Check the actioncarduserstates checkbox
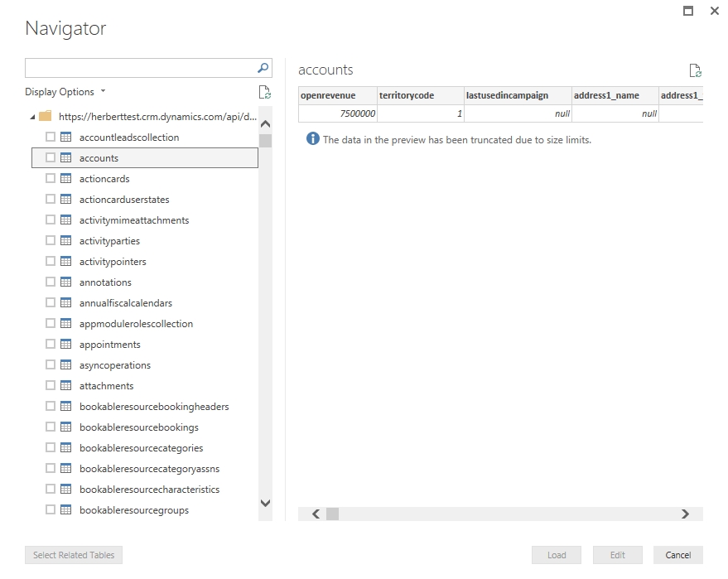The width and height of the screenshot is (728, 579). click(x=51, y=199)
